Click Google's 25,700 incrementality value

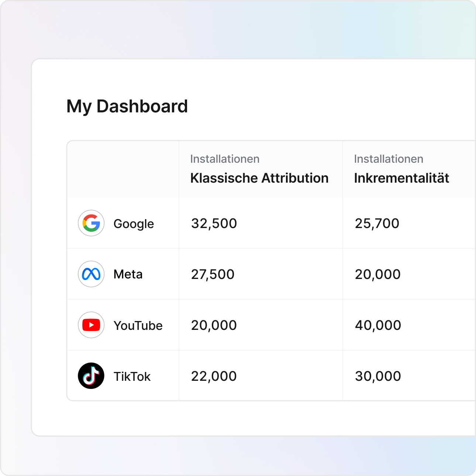click(377, 224)
